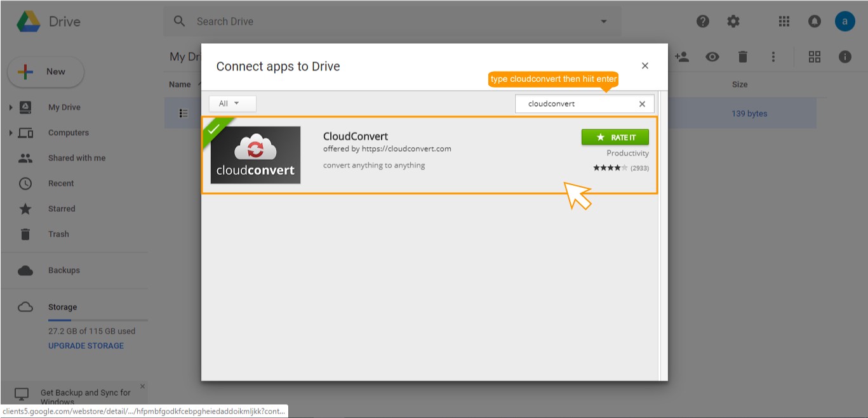Open Storage in sidebar
Image resolution: width=868 pixels, height=418 pixels.
tap(62, 307)
